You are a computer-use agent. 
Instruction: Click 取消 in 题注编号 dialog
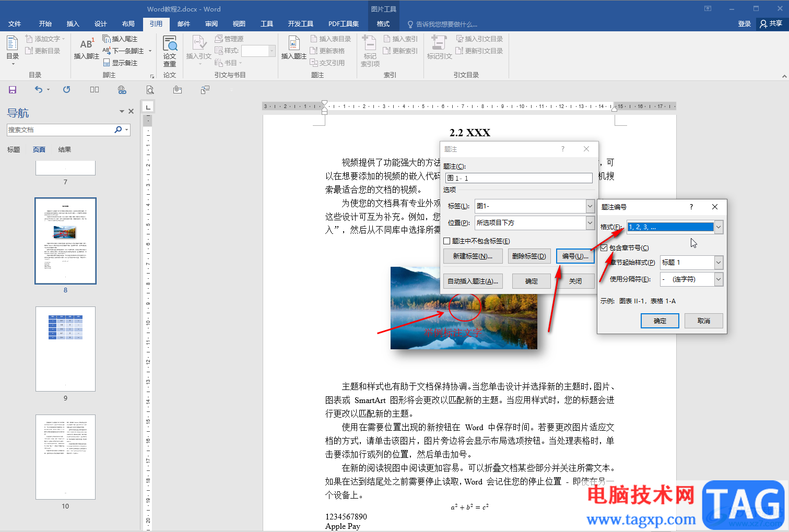pos(704,321)
